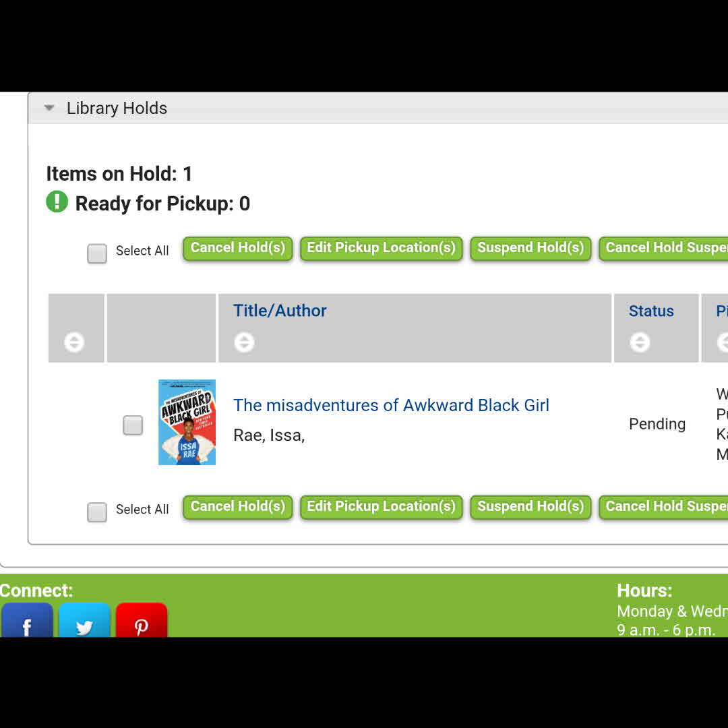This screenshot has height=728, width=728.
Task: Check the bottom Select All checkbox
Action: (97, 512)
